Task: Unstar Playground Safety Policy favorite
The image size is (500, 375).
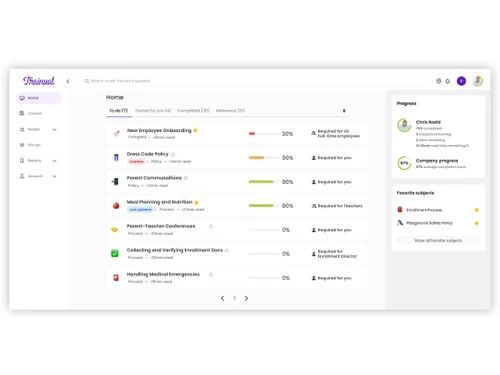Action: pyautogui.click(x=477, y=223)
